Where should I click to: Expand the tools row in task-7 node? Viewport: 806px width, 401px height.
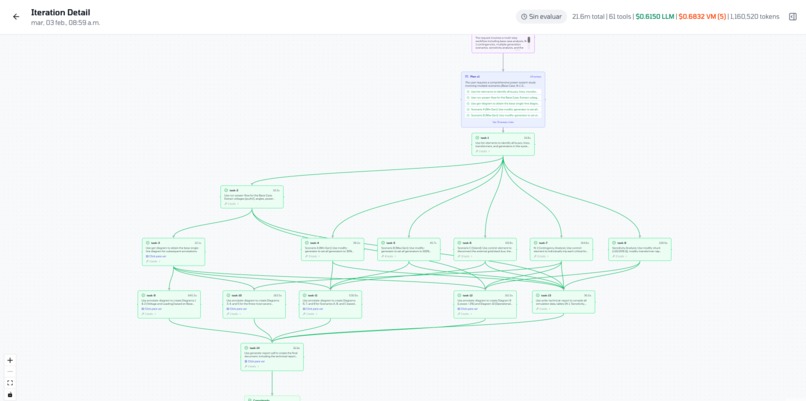click(540, 256)
